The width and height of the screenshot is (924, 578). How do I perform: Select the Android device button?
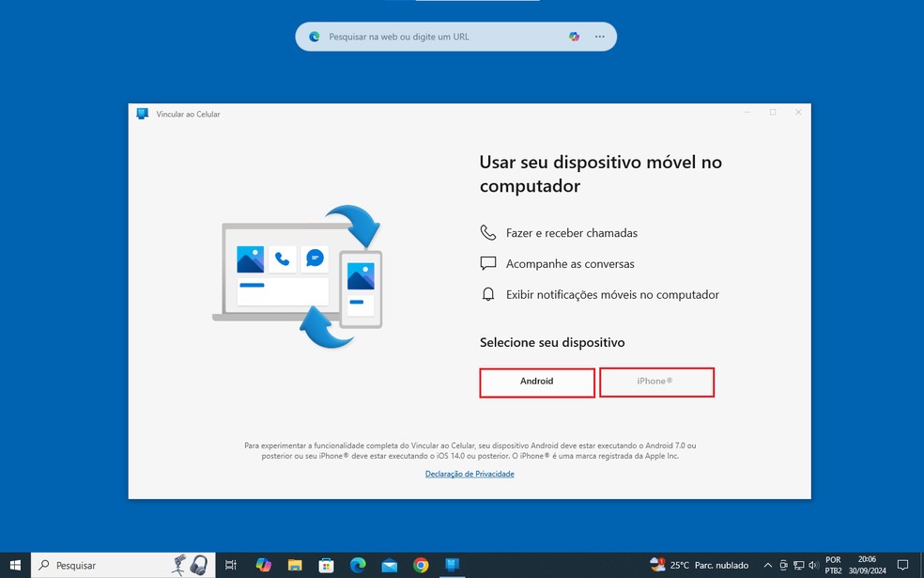[537, 383]
